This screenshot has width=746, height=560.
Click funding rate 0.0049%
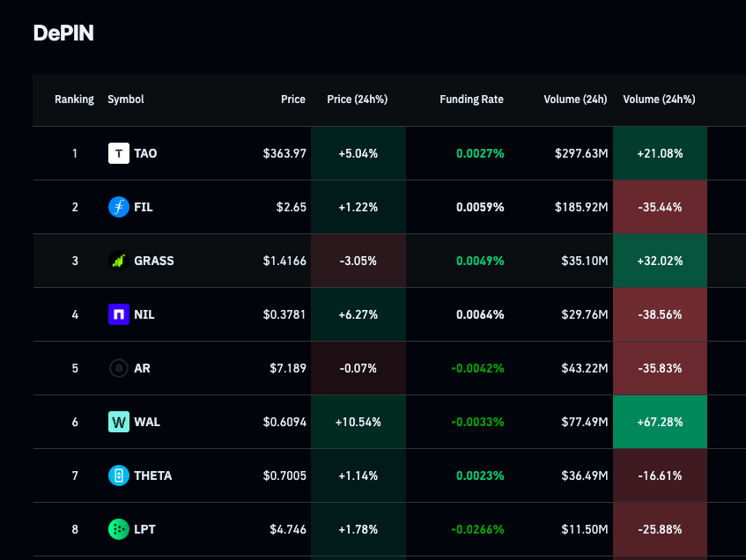point(480,261)
